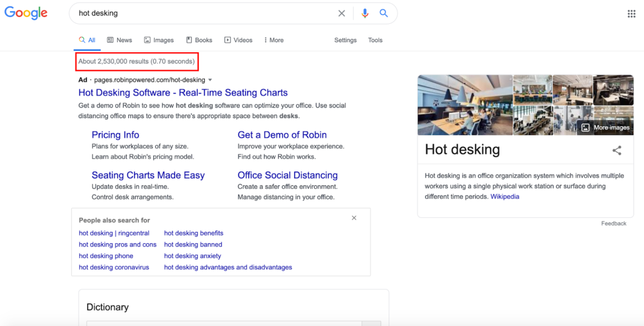644x326 pixels.
Task: Open the large office photo thumbnail
Action: click(465, 105)
